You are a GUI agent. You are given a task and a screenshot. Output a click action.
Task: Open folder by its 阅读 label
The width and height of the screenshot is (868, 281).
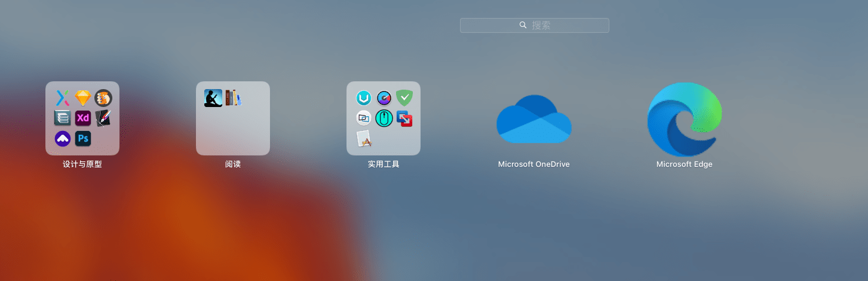[x=233, y=164]
